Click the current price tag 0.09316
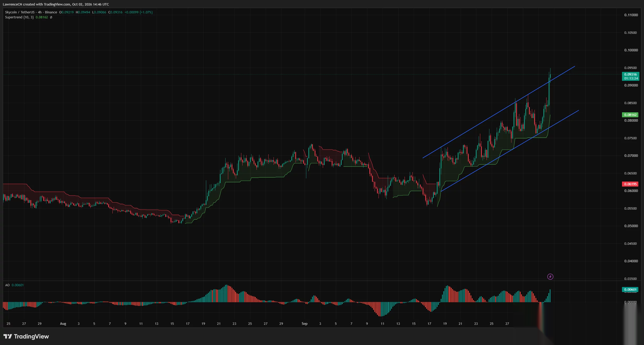The width and height of the screenshot is (644, 345). pos(630,75)
